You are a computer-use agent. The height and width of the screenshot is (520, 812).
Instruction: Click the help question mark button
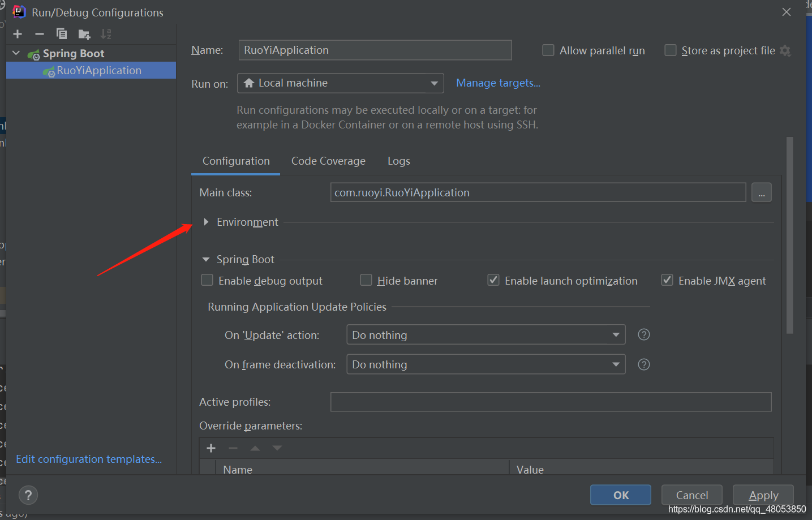[x=28, y=495]
